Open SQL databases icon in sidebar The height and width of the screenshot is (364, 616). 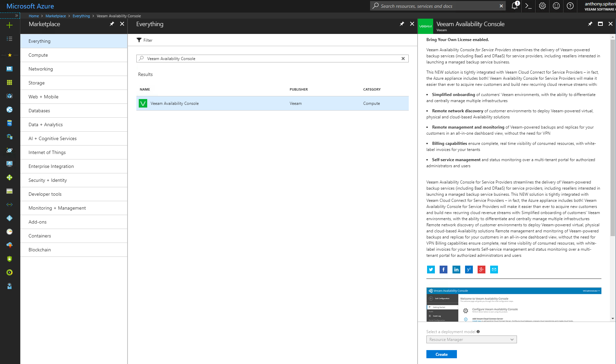[9, 123]
